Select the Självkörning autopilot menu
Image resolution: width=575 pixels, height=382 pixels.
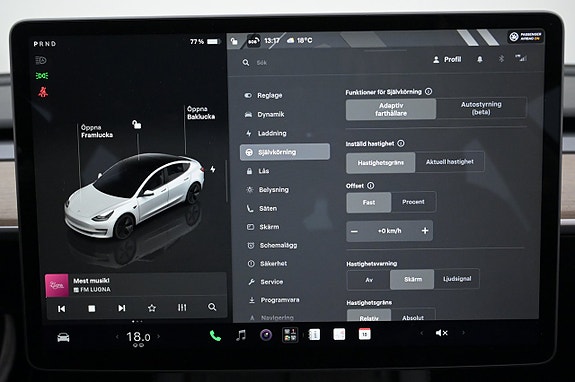pyautogui.click(x=285, y=152)
